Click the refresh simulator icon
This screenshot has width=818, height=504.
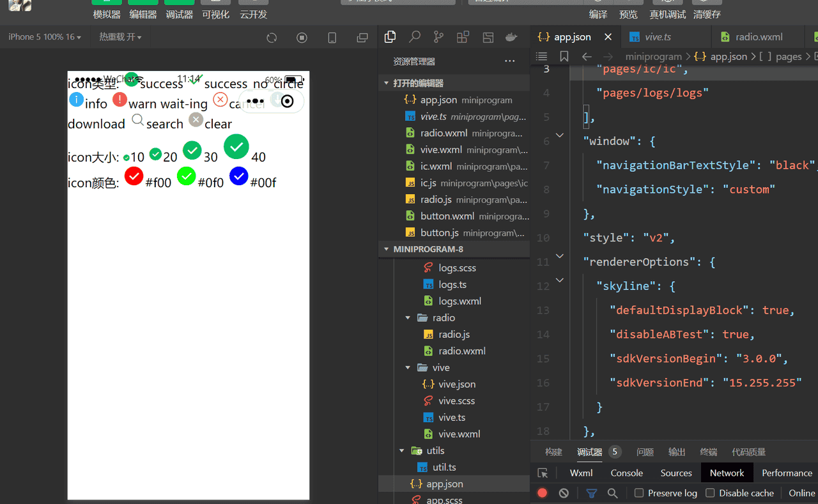(x=272, y=38)
